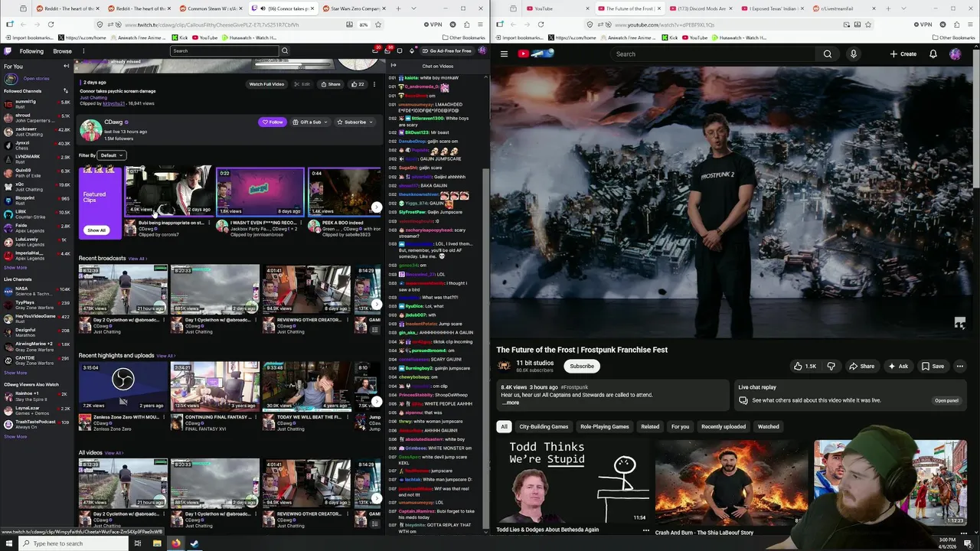Open the Following page on Twitch
The height and width of the screenshot is (551, 980).
[31, 51]
